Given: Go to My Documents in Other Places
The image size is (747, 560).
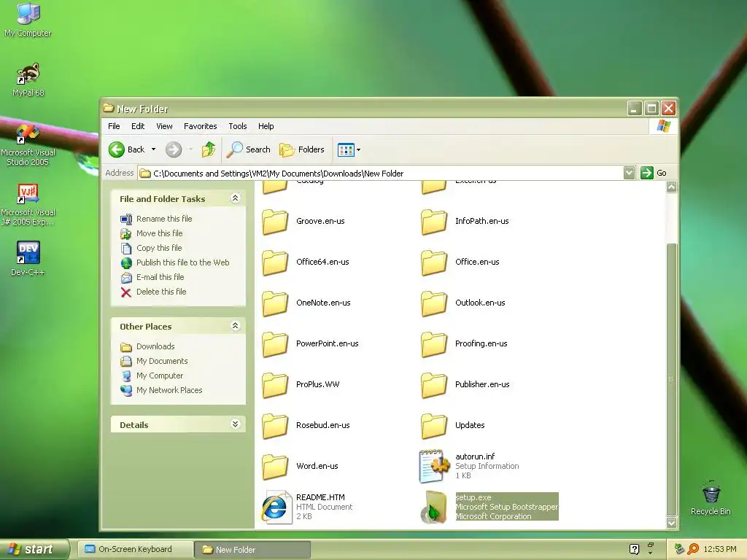Looking at the screenshot, I should pos(162,361).
